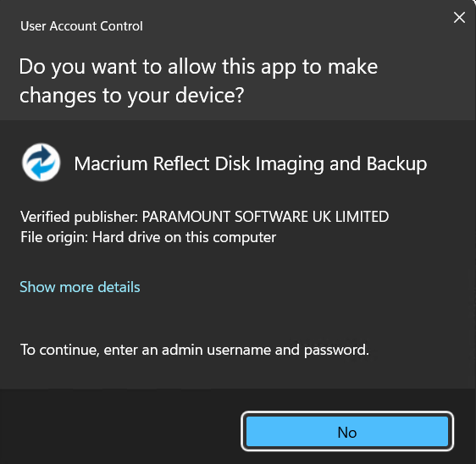476x464 pixels.
Task: Click the Hard drive on this computer text
Action: point(184,237)
